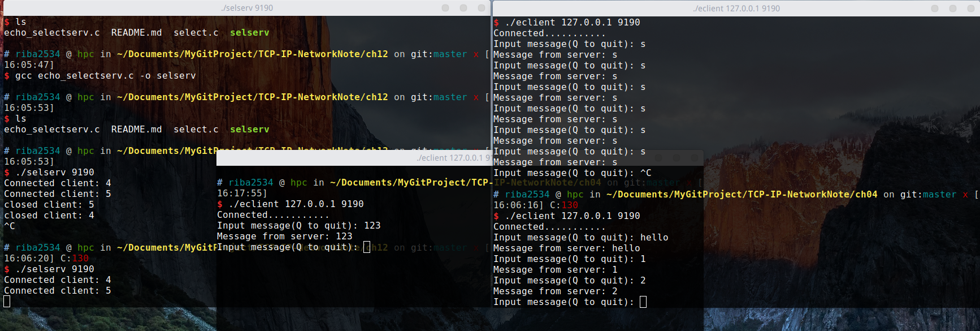Click the gcc echo_selectserv.c -o selserv command
The image size is (980, 331).
pos(105,76)
